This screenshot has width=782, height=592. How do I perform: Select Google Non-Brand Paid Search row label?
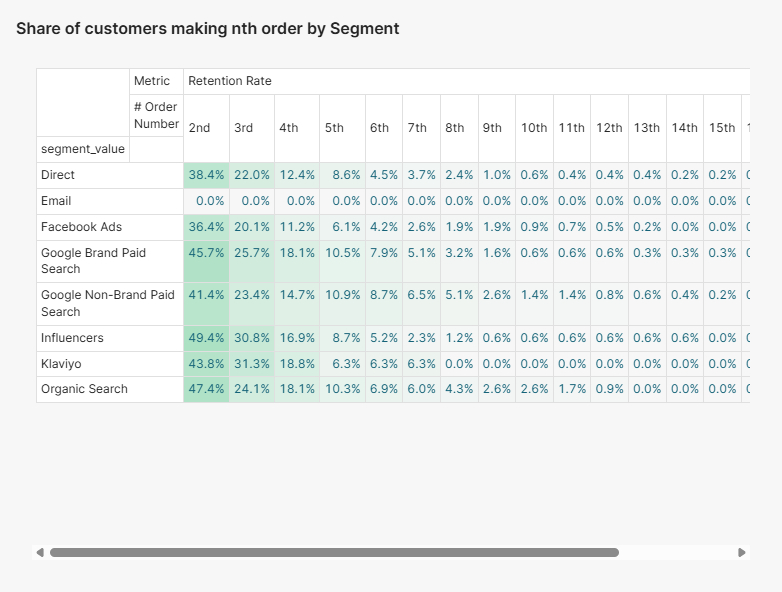(x=107, y=303)
